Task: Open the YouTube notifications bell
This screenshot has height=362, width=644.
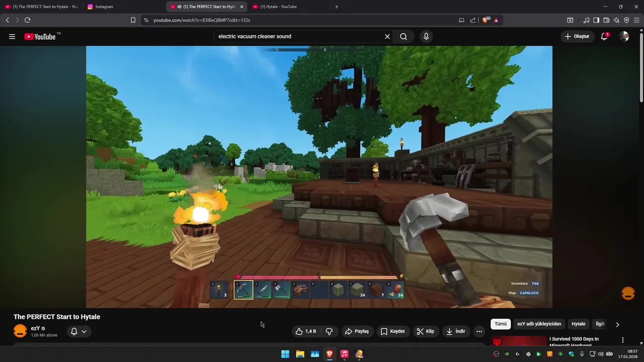Action: point(604,36)
